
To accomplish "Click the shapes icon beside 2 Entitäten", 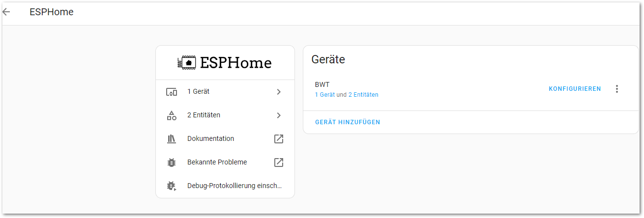I will [x=172, y=115].
